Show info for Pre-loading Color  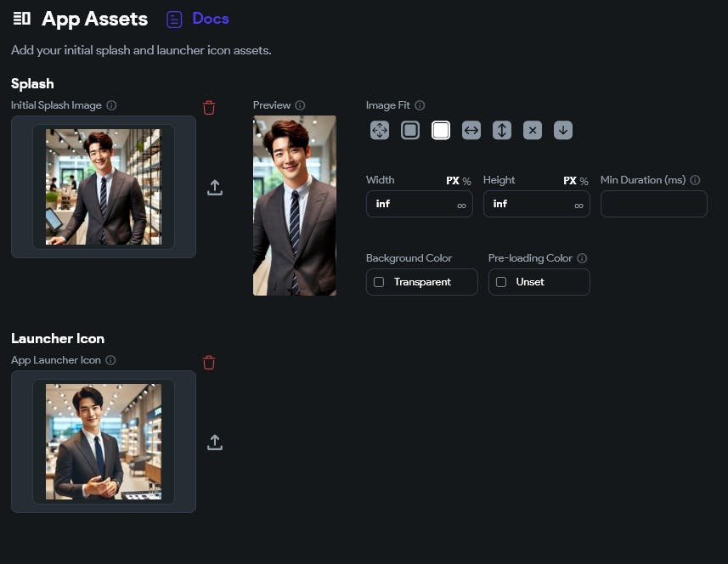point(582,258)
